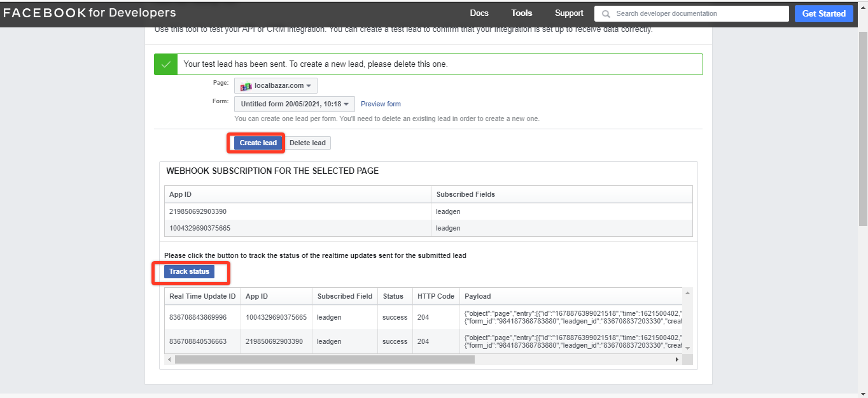Click the payload JSON in row 836708840536663
868x398 pixels.
point(573,341)
